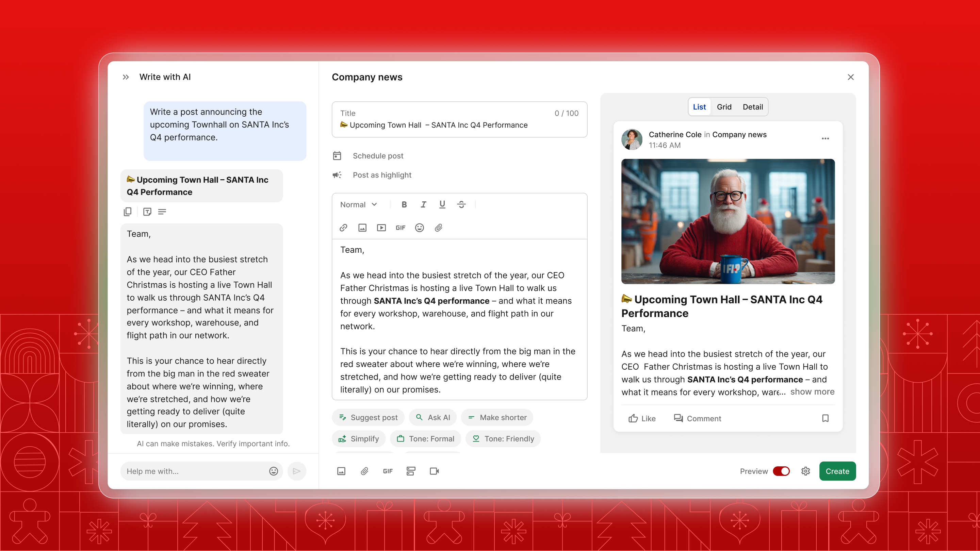Open more options on Catherine Cole's post
The width and height of the screenshot is (980, 551).
pos(825,138)
